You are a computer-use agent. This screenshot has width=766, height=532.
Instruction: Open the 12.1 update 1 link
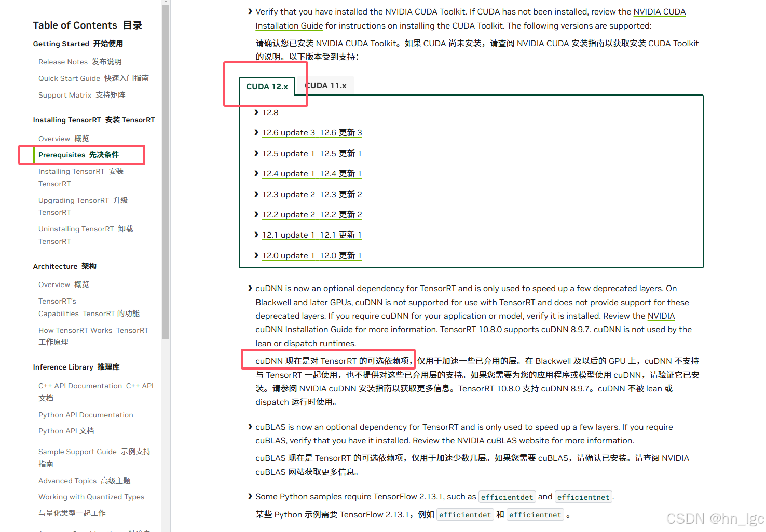tap(312, 235)
